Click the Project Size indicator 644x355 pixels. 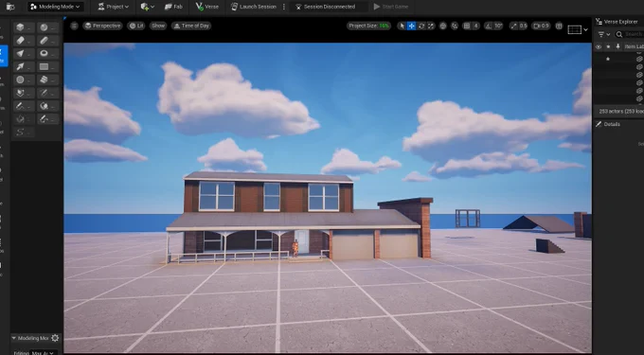click(x=368, y=26)
